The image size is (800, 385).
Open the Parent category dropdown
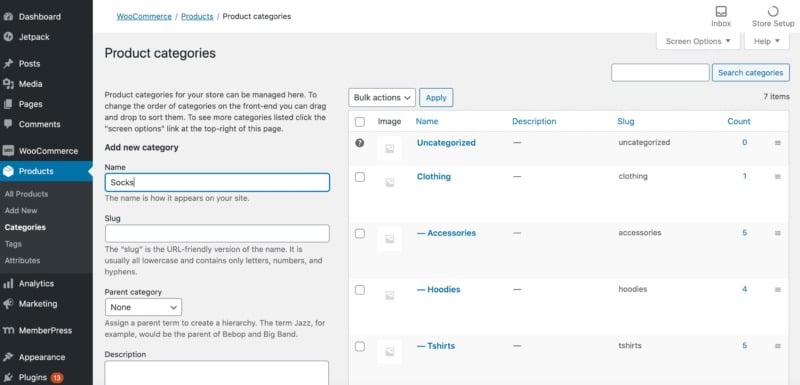point(143,307)
